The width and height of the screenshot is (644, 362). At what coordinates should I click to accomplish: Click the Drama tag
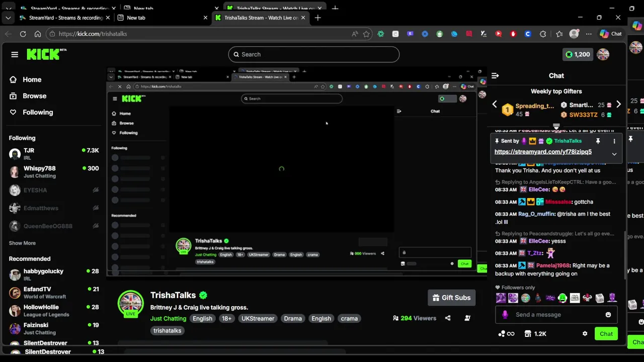(x=293, y=318)
